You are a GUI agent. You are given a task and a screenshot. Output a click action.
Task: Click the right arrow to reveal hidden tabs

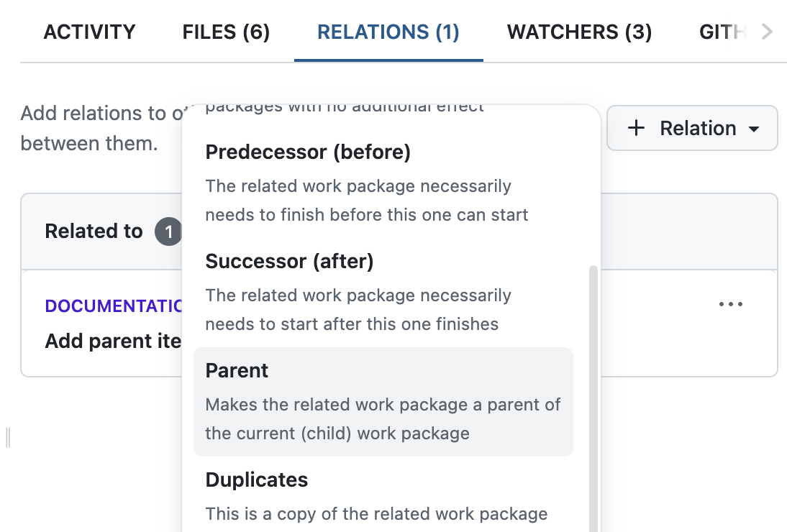[766, 32]
